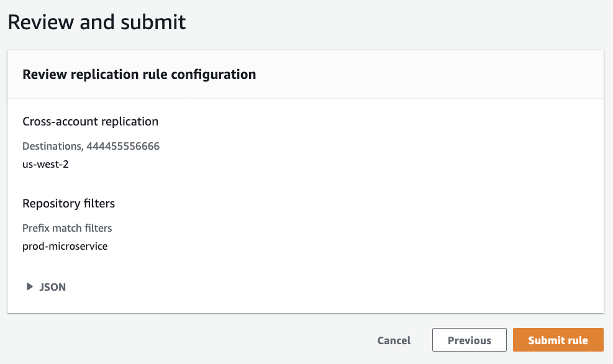This screenshot has width=613, height=364.
Task: Click the word submit in the page title
Action: click(x=153, y=22)
